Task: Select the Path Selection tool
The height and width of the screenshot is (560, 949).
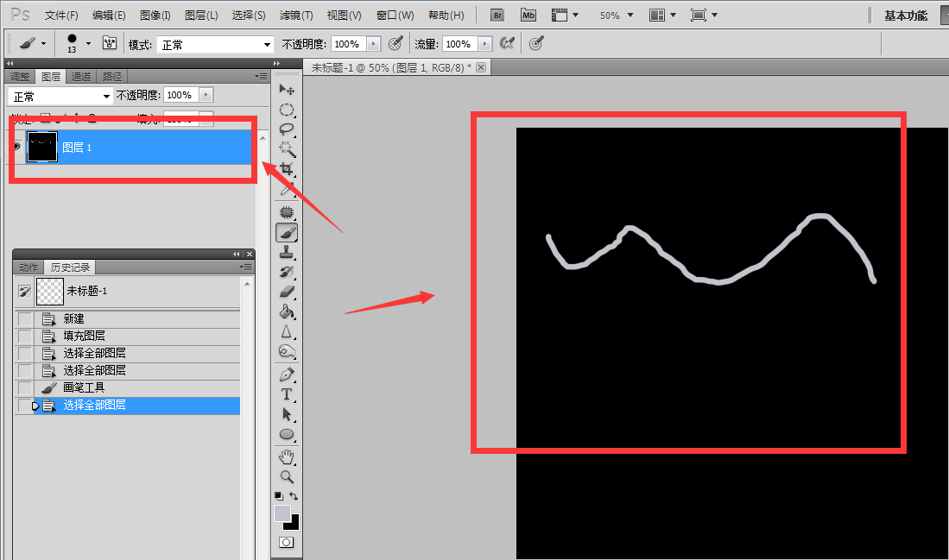Action: (x=287, y=414)
